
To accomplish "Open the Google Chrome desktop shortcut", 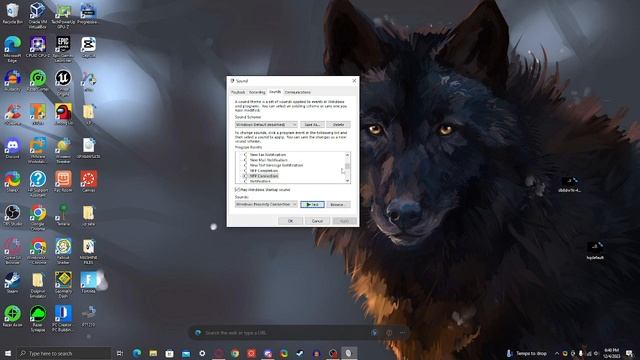I will (38, 218).
